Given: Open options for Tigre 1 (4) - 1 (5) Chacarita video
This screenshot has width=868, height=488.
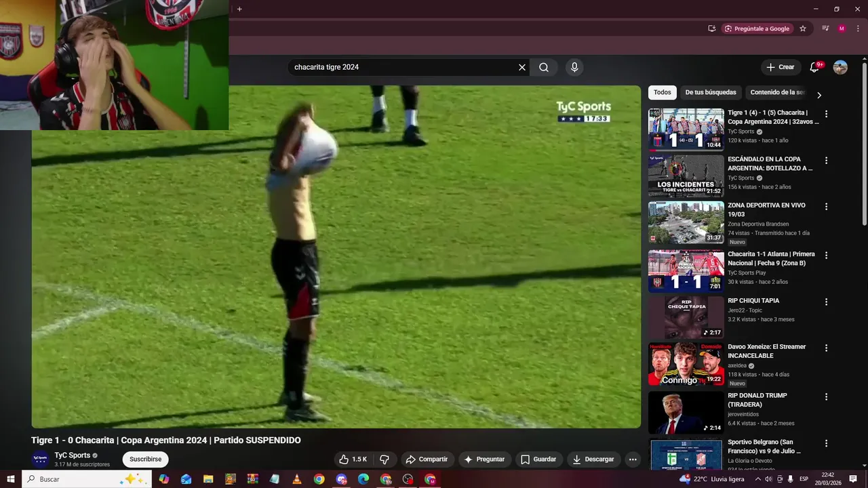Looking at the screenshot, I should click(x=826, y=114).
